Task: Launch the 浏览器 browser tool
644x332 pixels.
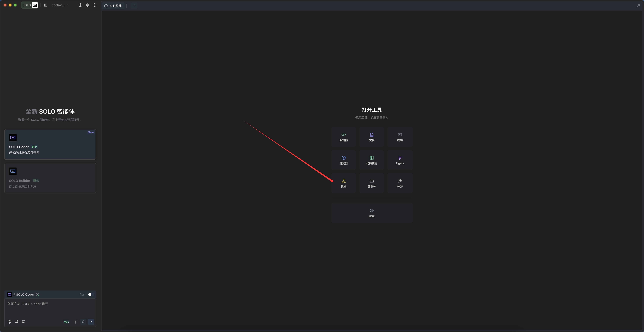Action: pyautogui.click(x=344, y=160)
